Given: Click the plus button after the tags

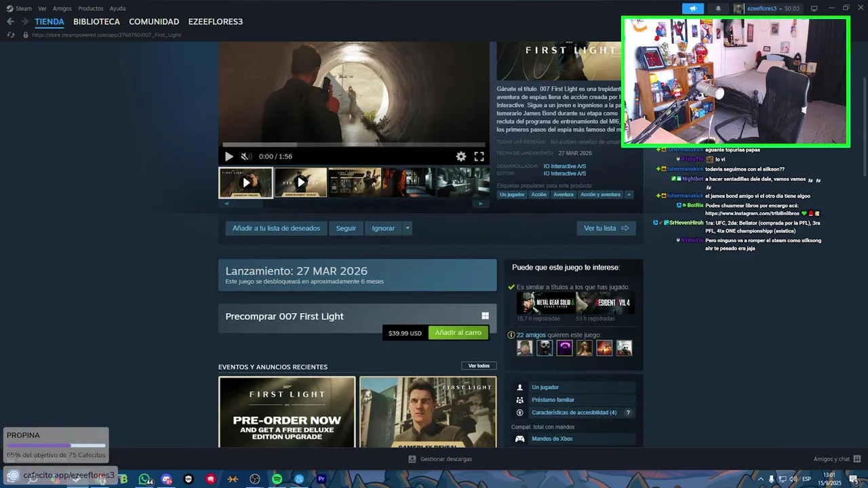Looking at the screenshot, I should [x=629, y=195].
